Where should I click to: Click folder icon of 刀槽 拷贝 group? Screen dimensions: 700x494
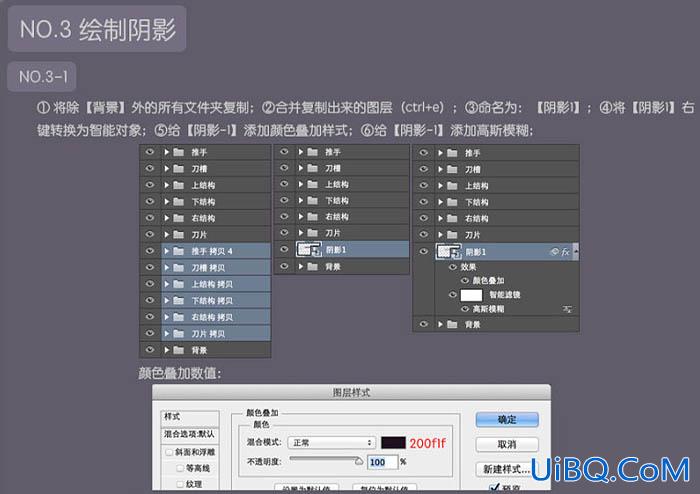179,268
